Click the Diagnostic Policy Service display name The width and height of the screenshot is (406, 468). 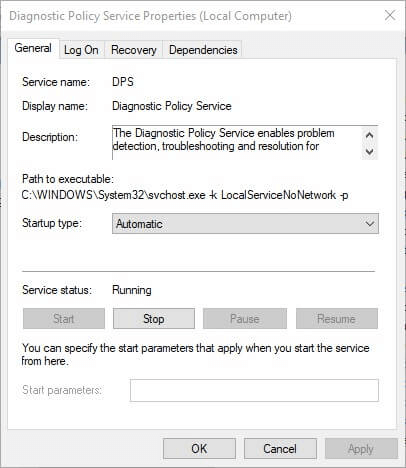pos(172,106)
